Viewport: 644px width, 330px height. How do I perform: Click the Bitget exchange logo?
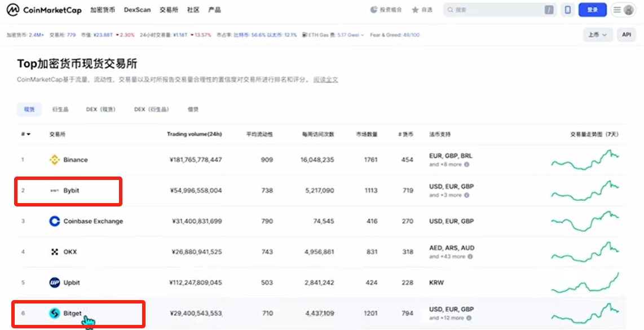pos(55,313)
